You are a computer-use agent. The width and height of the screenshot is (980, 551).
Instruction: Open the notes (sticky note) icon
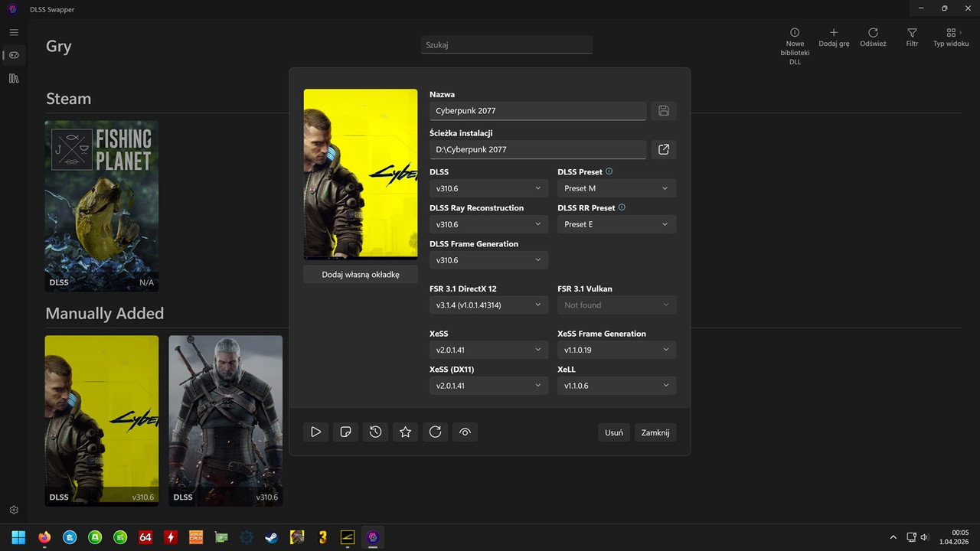pos(345,432)
